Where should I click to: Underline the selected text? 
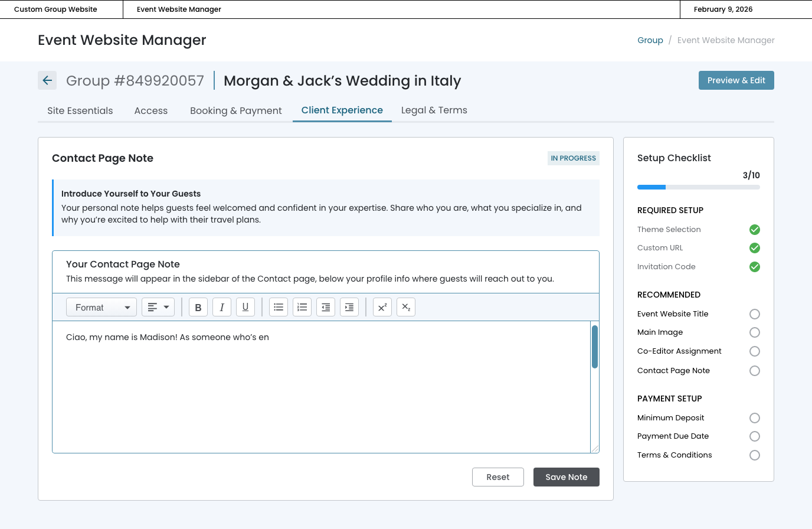(245, 307)
